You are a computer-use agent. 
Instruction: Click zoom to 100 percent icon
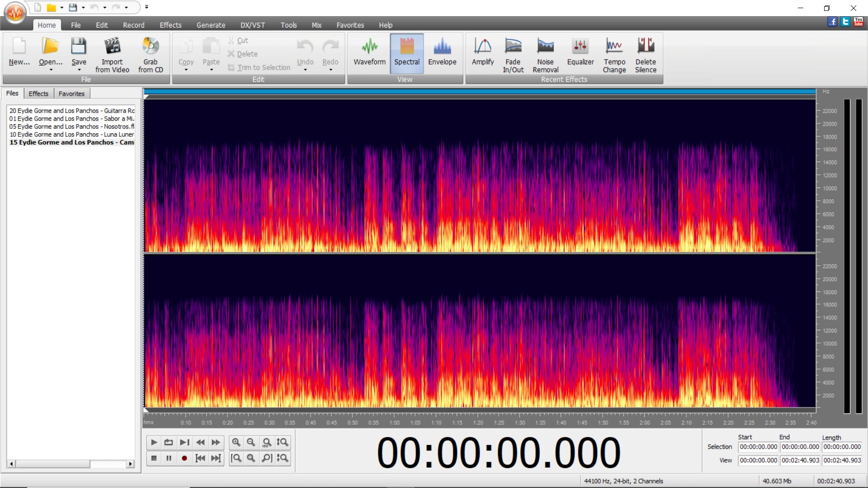(x=267, y=442)
